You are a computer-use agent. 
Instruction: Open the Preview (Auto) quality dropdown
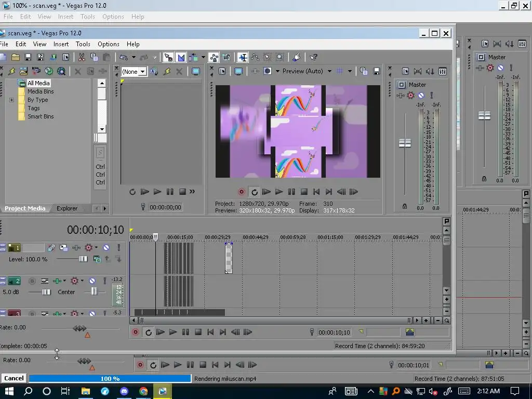[x=329, y=71]
